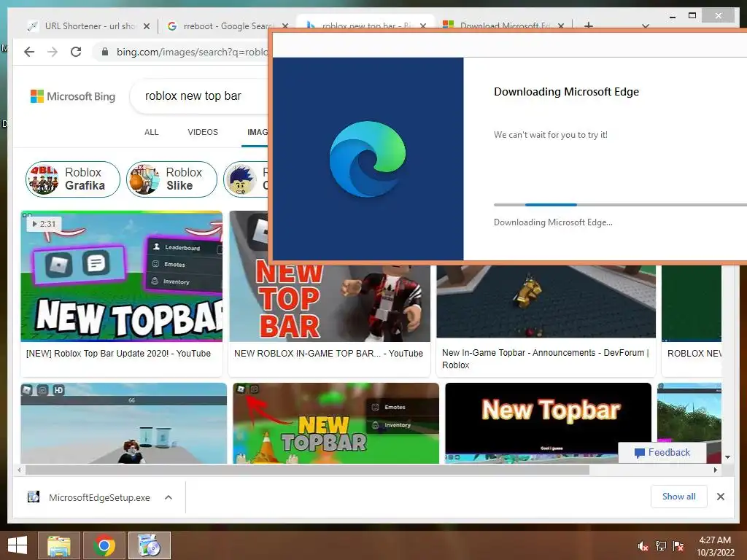747x560 pixels.
Task: Click the horizontal scrollbar left arrow
Action: pos(18,470)
